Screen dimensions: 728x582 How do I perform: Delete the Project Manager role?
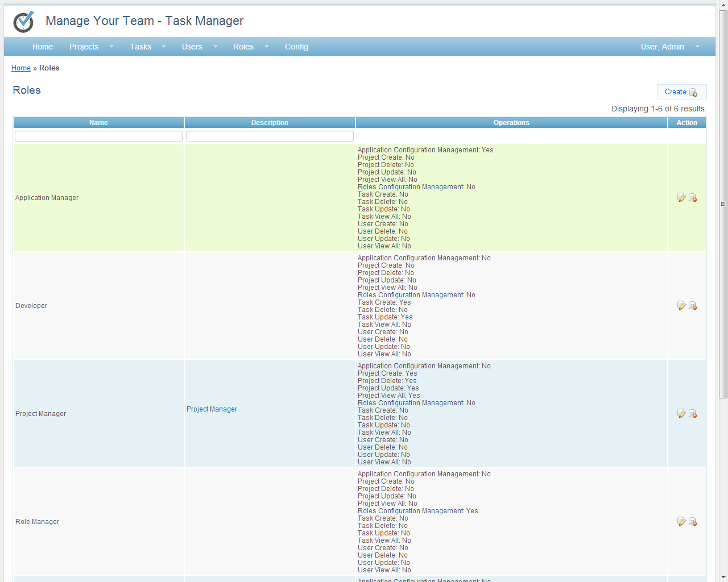(x=693, y=414)
